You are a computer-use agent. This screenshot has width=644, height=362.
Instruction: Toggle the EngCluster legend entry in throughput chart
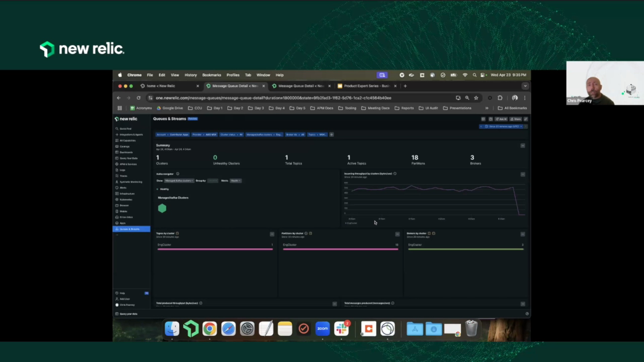pos(351,223)
